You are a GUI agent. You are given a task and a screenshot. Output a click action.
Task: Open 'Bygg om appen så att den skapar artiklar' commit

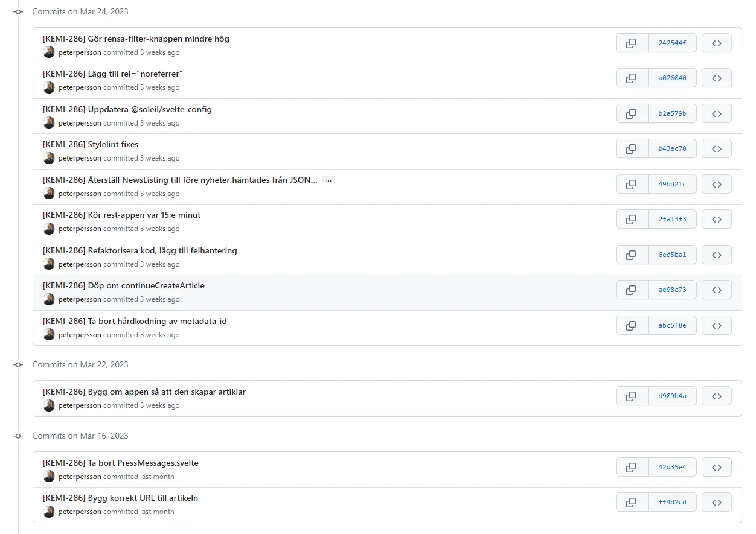[x=143, y=392]
